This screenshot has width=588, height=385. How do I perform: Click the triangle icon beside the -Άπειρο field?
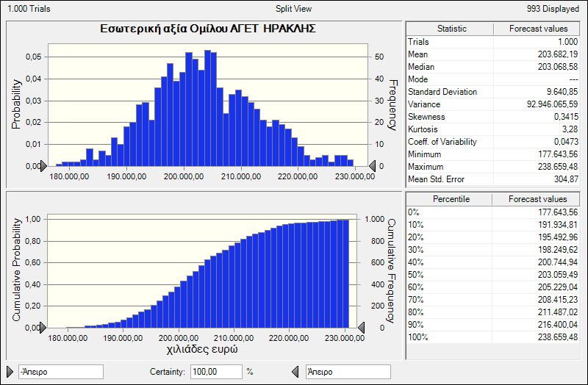click(10, 372)
